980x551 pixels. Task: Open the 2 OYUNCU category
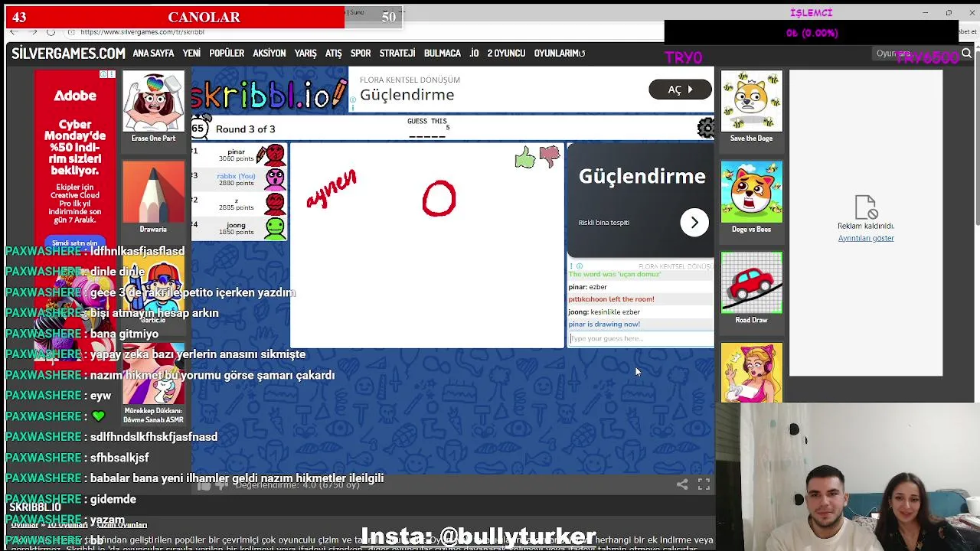(506, 54)
